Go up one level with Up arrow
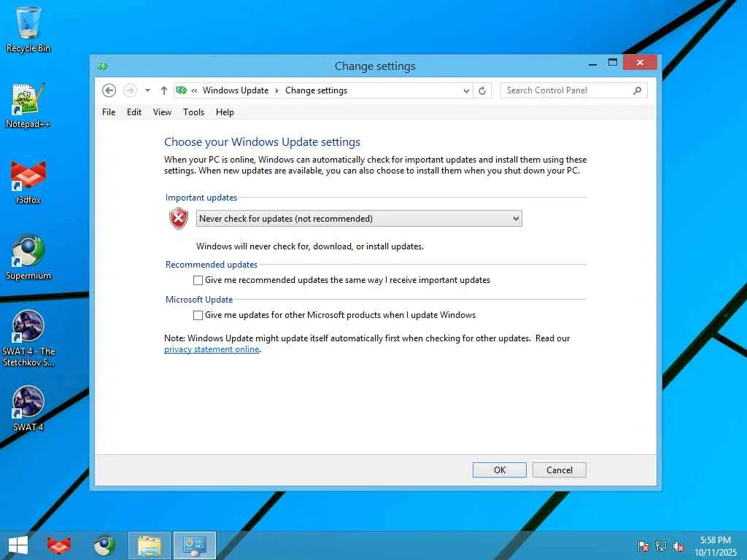Screen dimensions: 747x560 (164, 90)
